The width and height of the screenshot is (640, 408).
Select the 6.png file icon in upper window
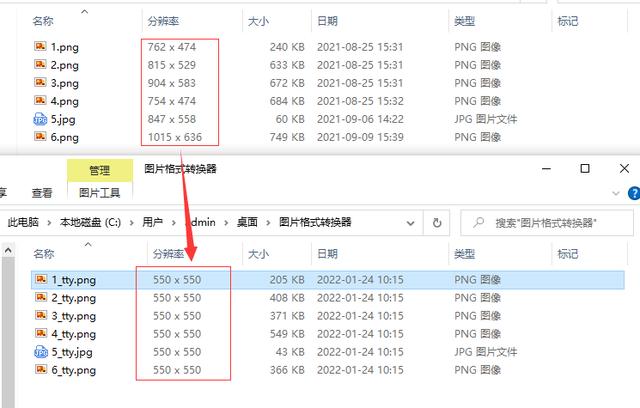(40, 136)
